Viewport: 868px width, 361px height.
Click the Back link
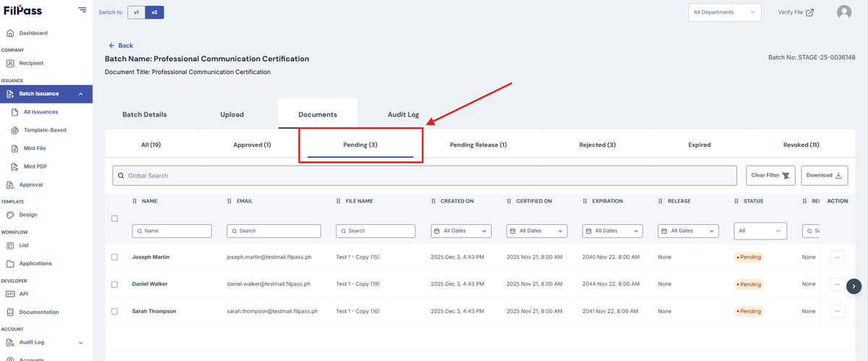[x=121, y=46]
